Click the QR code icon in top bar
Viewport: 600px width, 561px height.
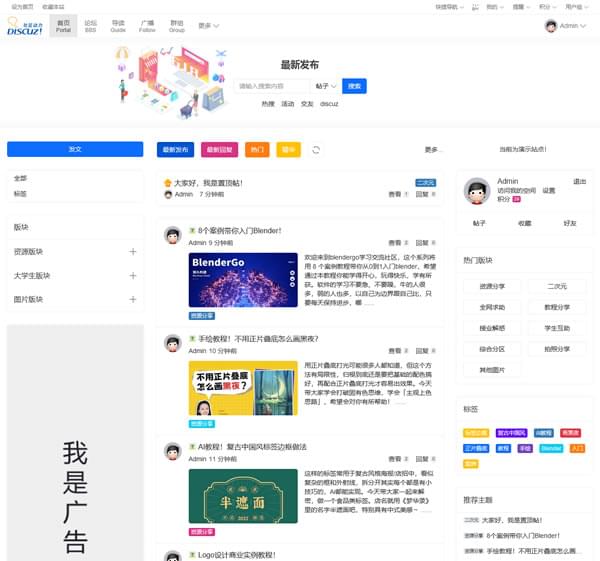coord(475,7)
